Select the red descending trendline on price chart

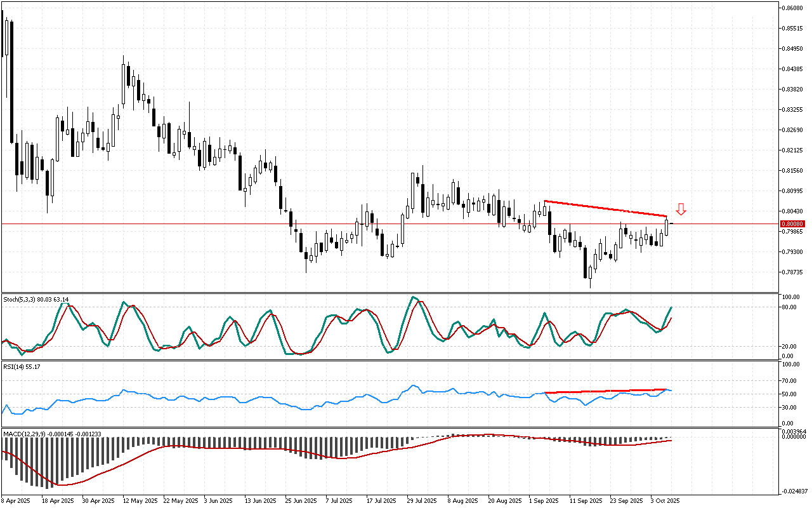pos(606,209)
